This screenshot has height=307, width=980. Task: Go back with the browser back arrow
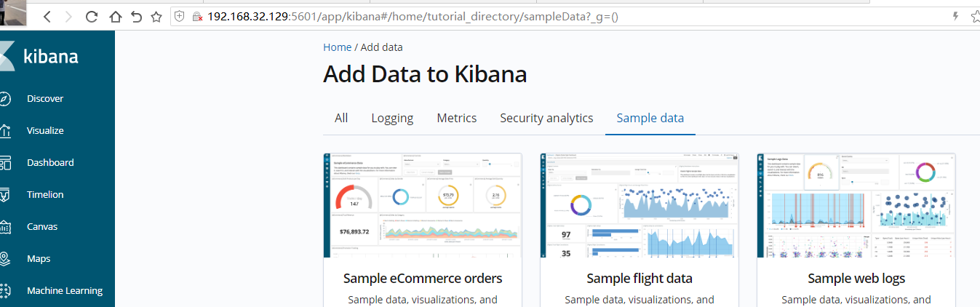click(47, 16)
